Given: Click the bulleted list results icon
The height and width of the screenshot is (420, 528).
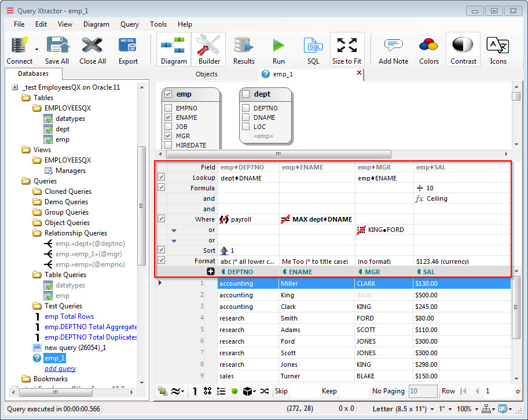Looking at the screenshot, I should point(221,391).
